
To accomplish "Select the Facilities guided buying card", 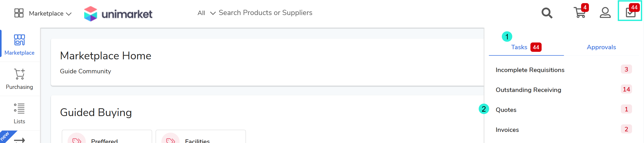I will 200,138.
